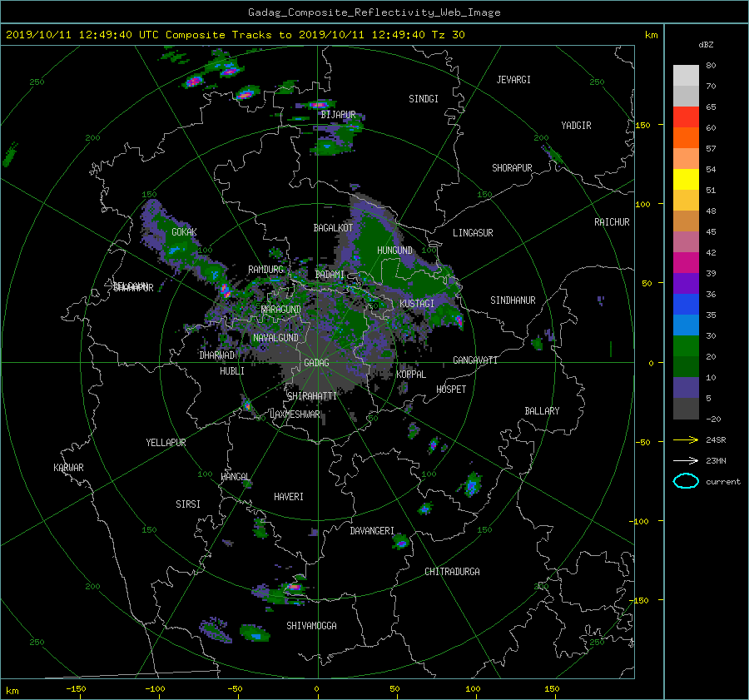Viewport: 749px width, 700px height.
Task: Select the magenta 39 dBZ legend swatch
Action: point(686,263)
